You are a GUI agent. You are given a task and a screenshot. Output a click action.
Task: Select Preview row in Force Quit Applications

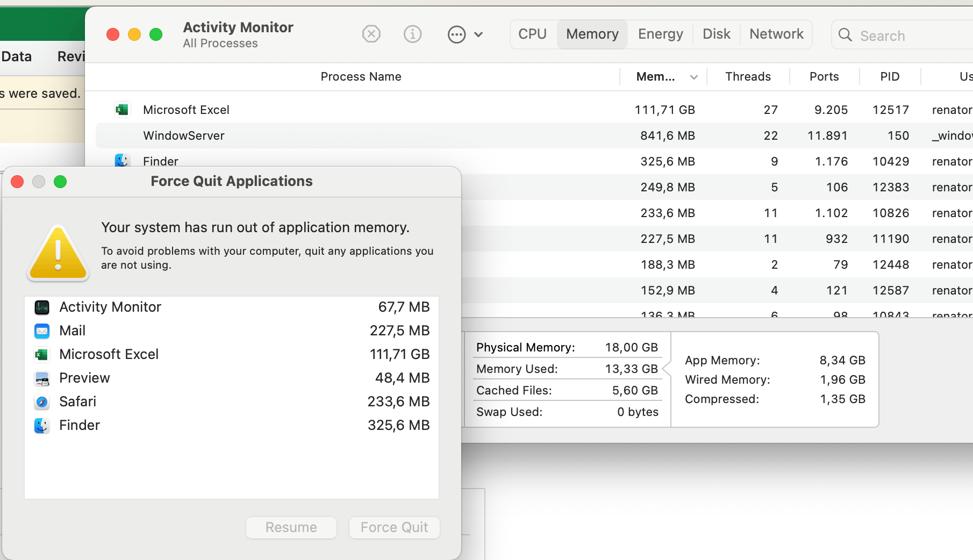[x=232, y=378]
